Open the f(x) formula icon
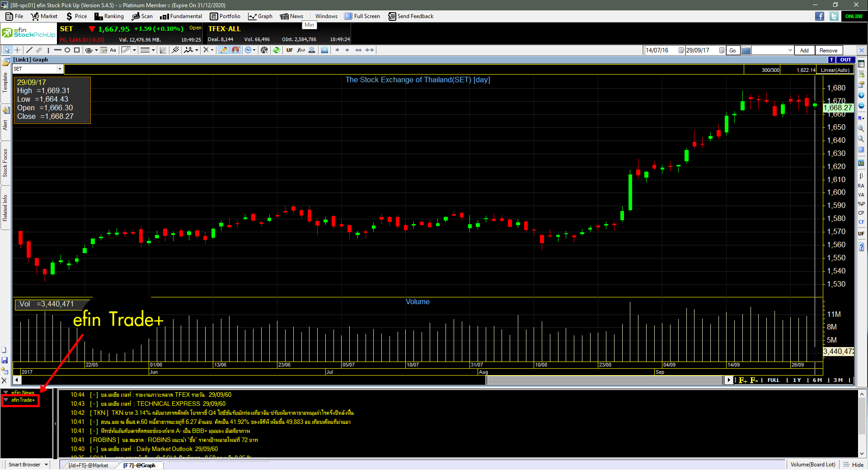Image resolution: width=868 pixels, height=470 pixels. point(301,50)
